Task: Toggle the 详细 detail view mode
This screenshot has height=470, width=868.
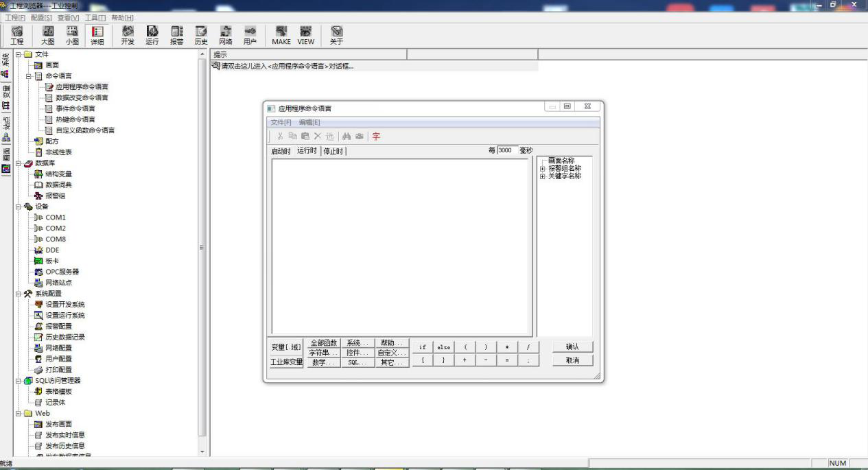Action: click(97, 35)
